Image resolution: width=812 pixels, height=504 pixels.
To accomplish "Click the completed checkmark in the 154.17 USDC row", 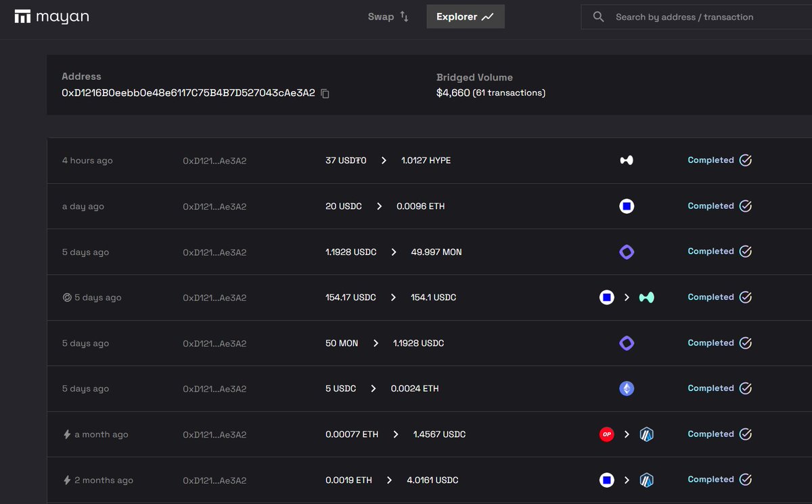I will [745, 297].
